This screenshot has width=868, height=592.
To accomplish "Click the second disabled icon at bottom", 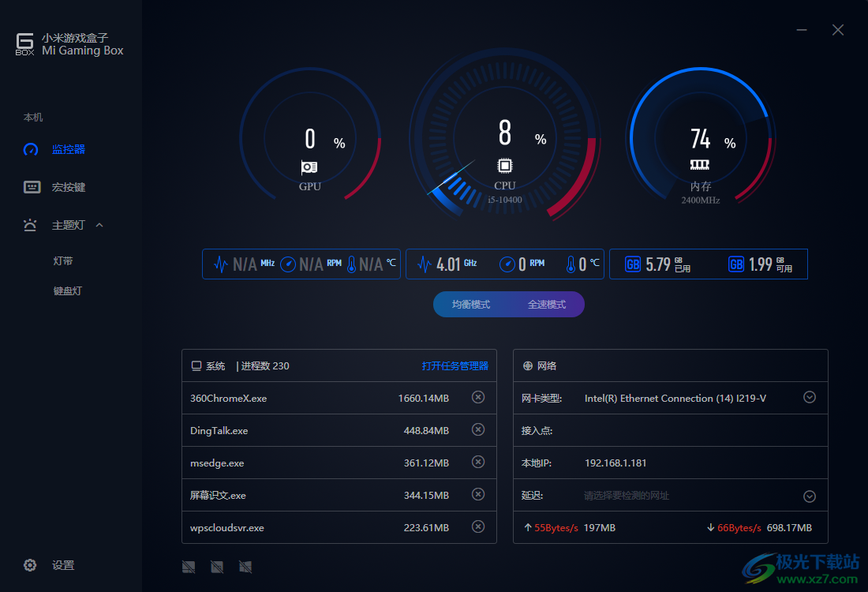I will coord(217,567).
